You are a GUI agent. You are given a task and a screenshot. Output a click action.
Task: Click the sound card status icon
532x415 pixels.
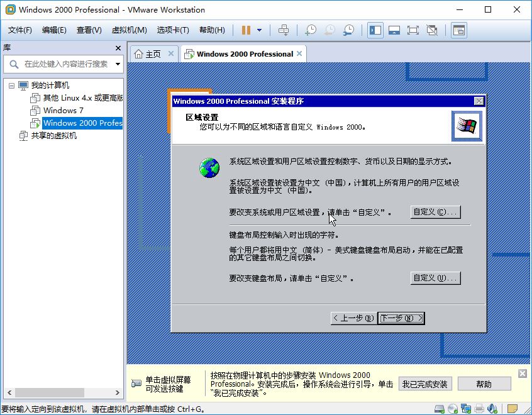click(x=492, y=409)
